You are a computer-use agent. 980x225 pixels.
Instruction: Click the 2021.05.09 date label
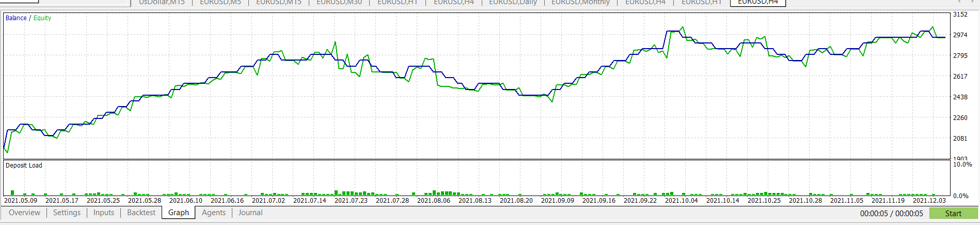[21, 201]
